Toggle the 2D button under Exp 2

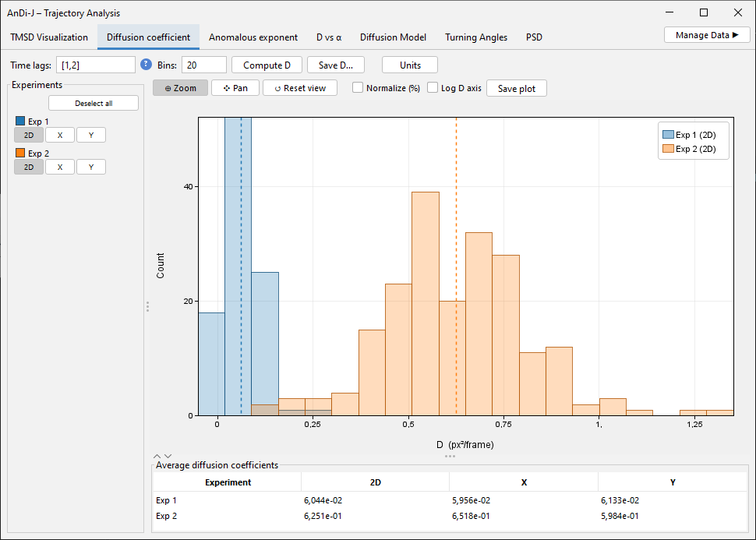[x=29, y=167]
